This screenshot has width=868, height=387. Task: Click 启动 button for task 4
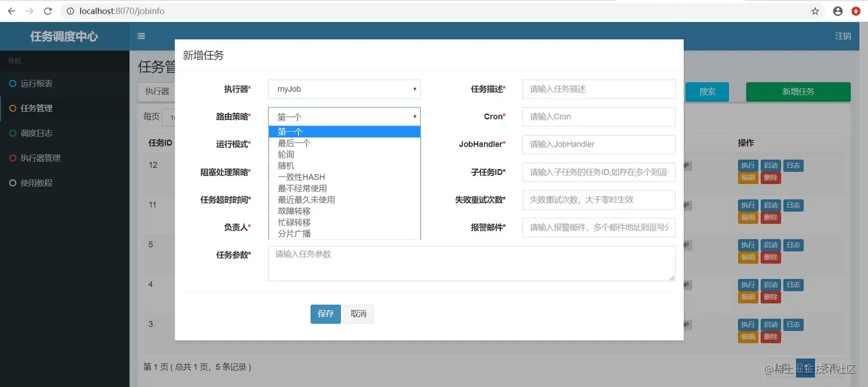point(770,285)
